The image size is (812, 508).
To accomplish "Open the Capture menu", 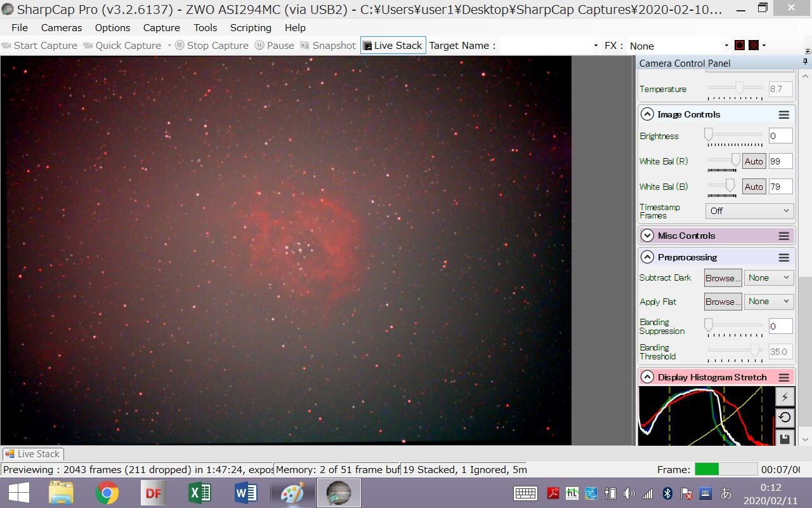I will pos(162,28).
